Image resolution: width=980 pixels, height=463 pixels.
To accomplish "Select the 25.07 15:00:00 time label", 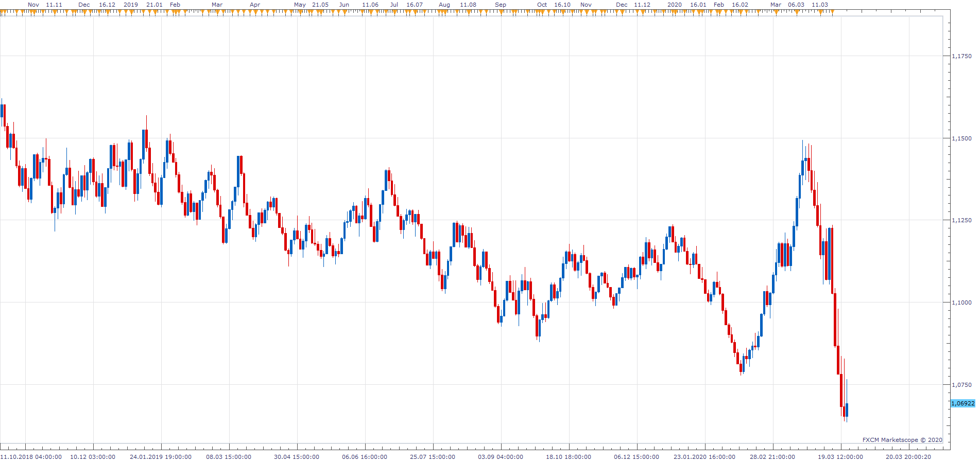I will [x=433, y=457].
